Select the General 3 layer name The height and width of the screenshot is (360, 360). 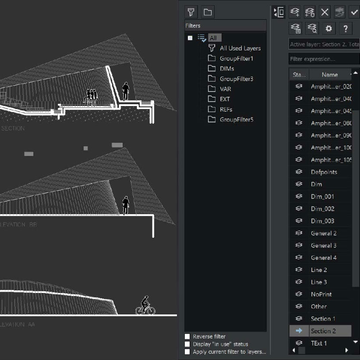point(323,245)
